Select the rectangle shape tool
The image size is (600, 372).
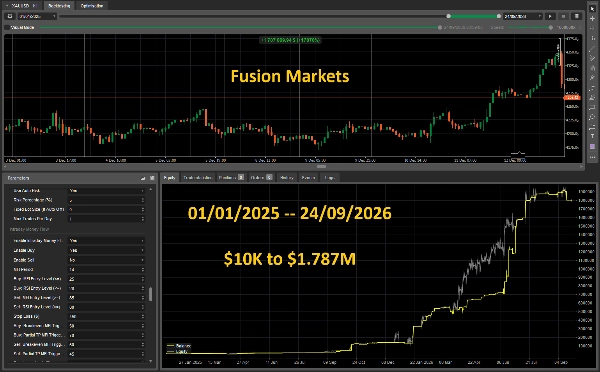coord(592,108)
